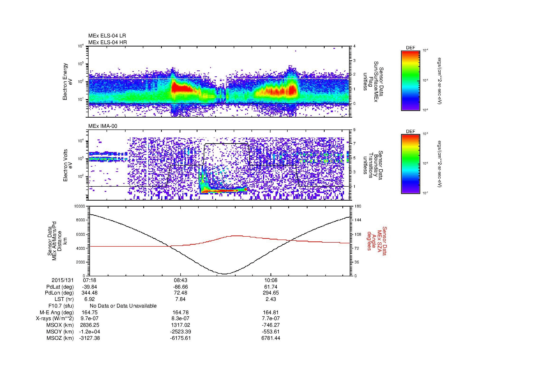Click the 'MSOX (km)' row label

coord(60,325)
